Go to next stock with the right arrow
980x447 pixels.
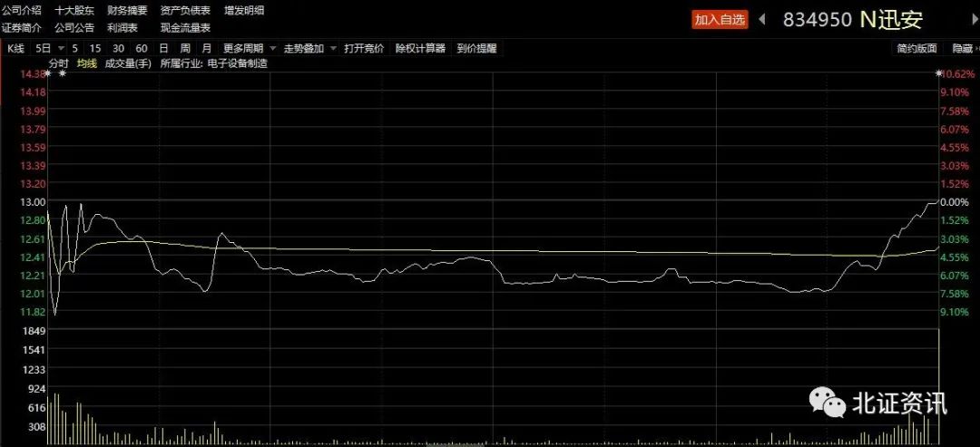973,19
